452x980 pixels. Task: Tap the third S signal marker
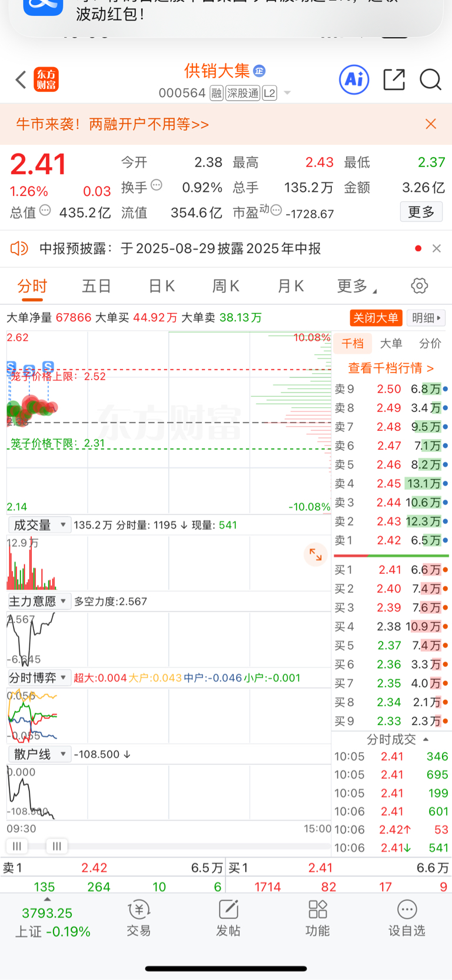point(48,367)
